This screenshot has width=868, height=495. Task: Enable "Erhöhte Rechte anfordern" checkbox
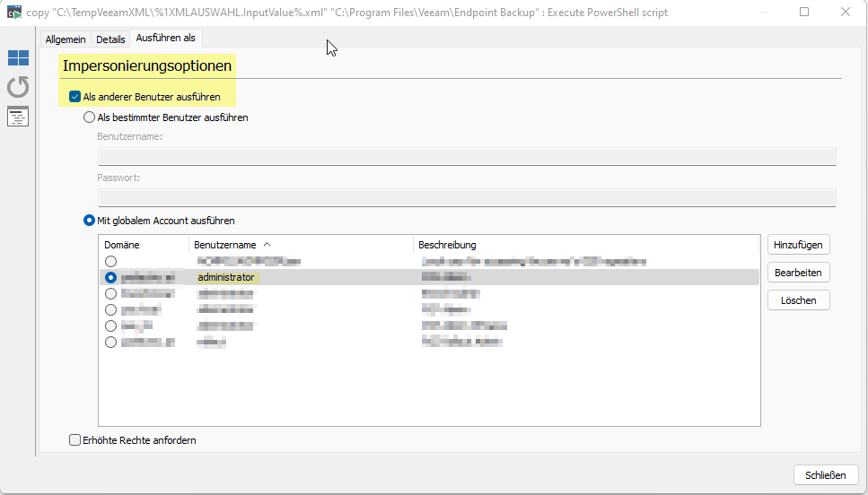[x=75, y=440]
